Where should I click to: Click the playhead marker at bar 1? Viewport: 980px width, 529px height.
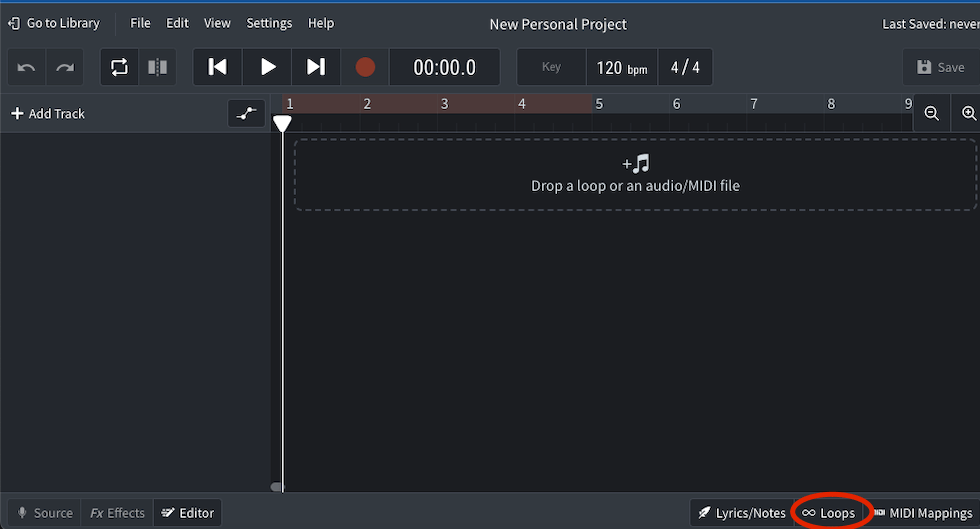point(283,123)
